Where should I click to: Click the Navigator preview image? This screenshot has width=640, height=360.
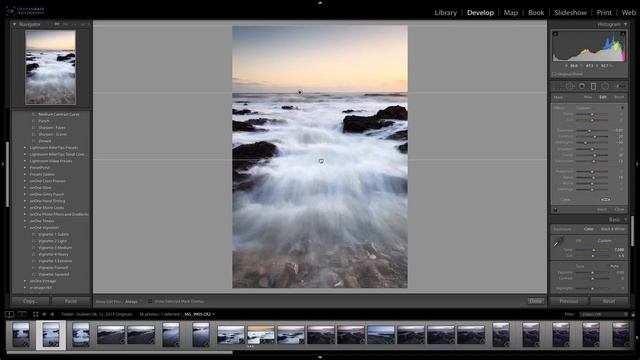pyautogui.click(x=51, y=67)
